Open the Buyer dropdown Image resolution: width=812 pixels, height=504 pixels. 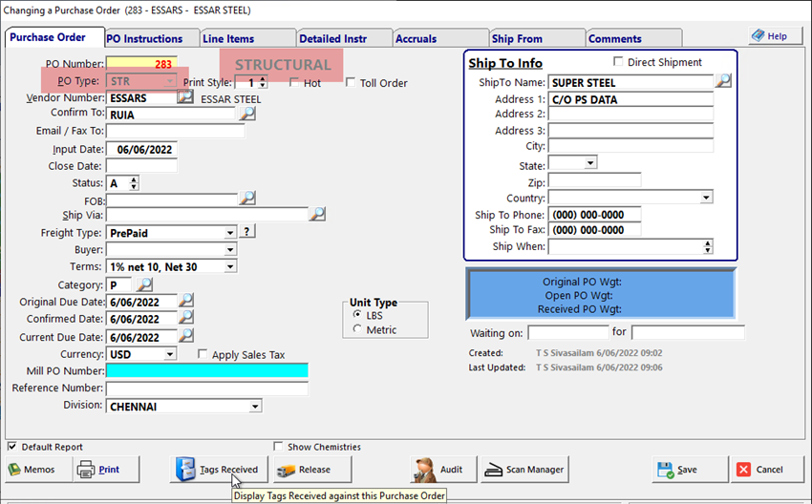click(x=230, y=249)
